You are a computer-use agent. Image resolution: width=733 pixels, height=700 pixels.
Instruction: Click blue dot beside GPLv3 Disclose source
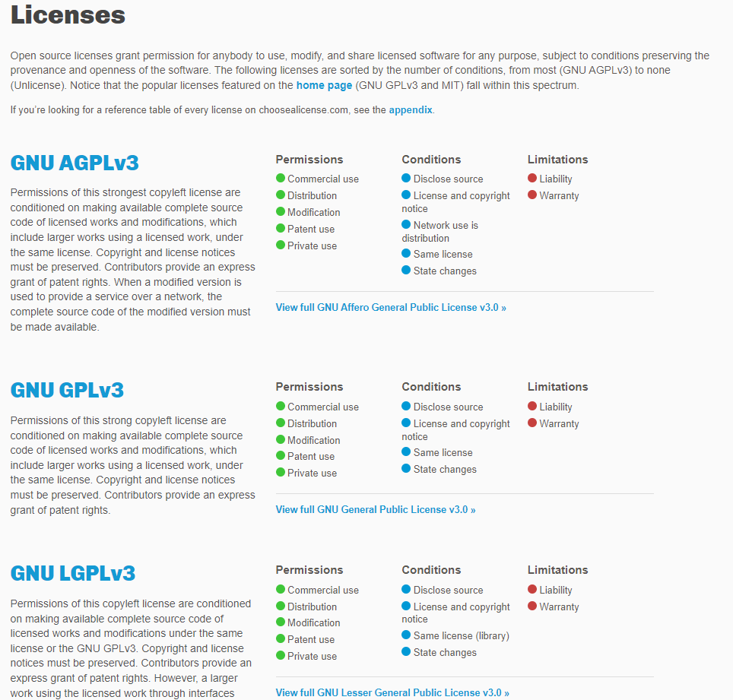click(406, 406)
